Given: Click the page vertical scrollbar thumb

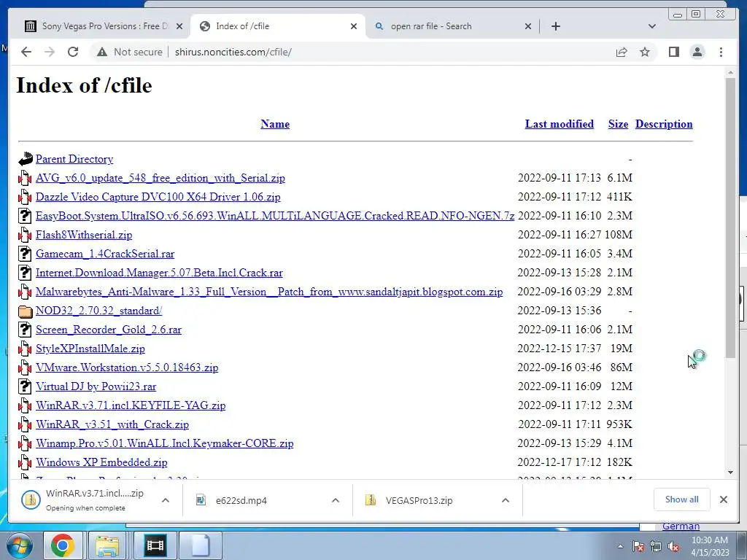Looking at the screenshot, I should (731, 217).
